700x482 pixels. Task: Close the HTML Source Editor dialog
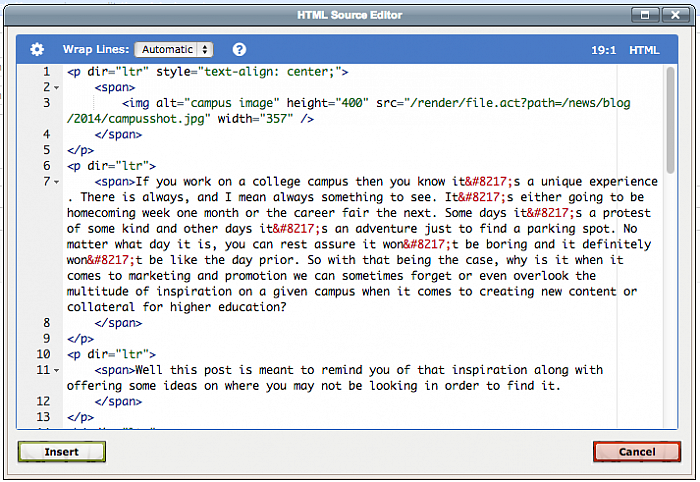[675, 15]
